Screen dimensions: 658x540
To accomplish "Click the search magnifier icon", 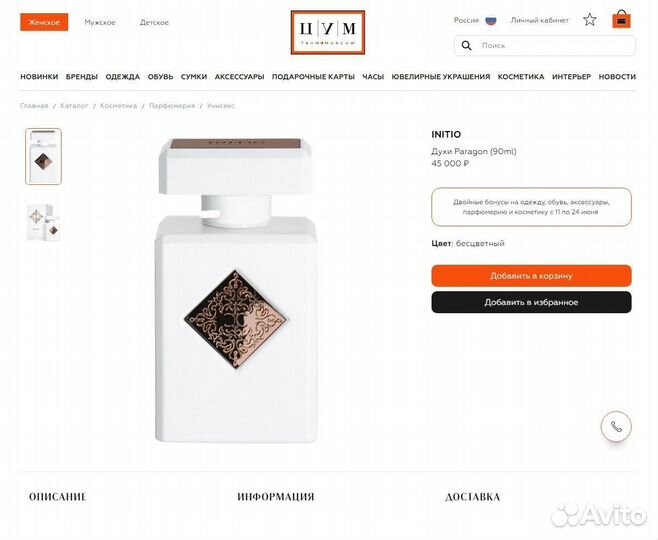I will click(x=466, y=45).
